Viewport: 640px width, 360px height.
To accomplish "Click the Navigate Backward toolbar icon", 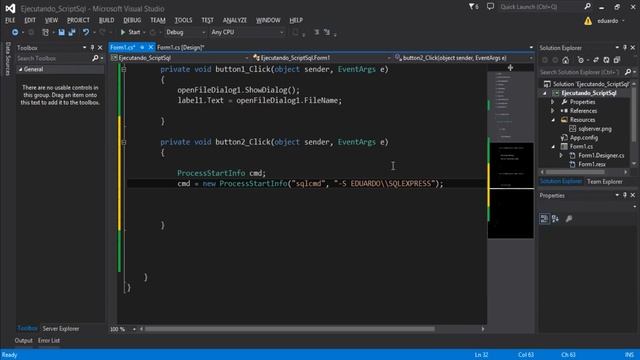I will tap(15, 32).
